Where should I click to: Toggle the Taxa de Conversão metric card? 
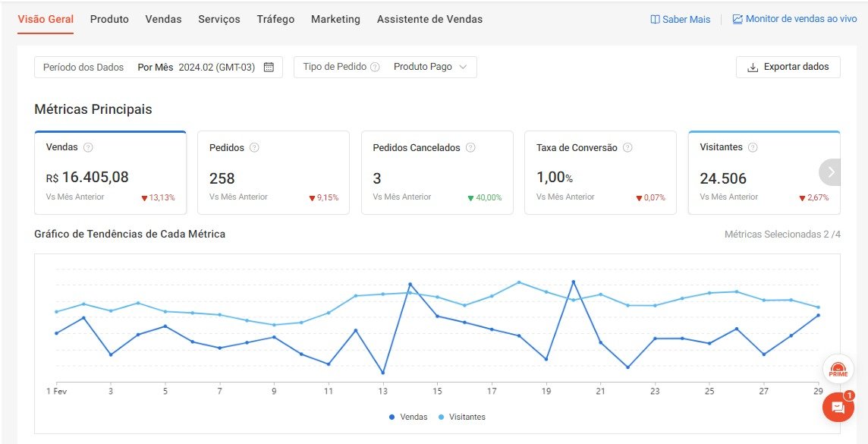[601, 172]
